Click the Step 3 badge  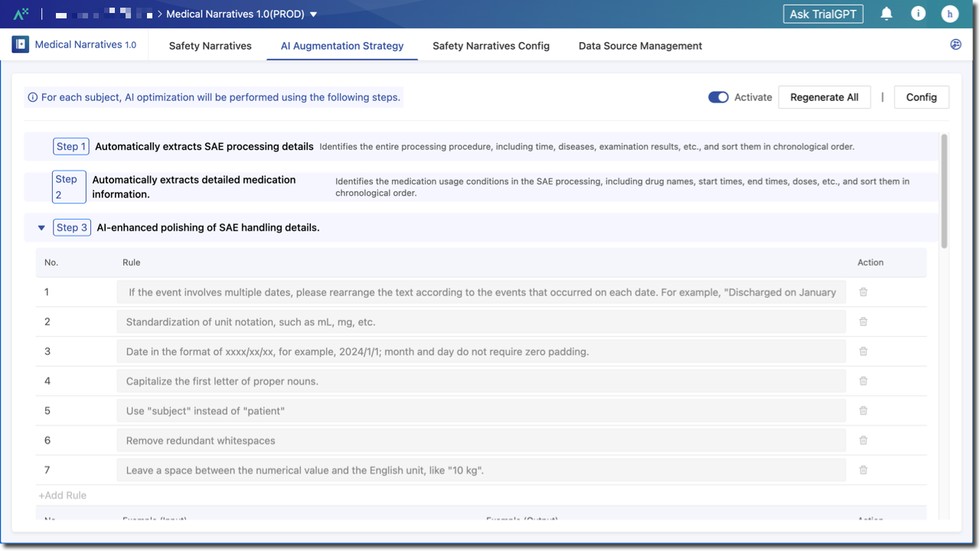(x=72, y=227)
